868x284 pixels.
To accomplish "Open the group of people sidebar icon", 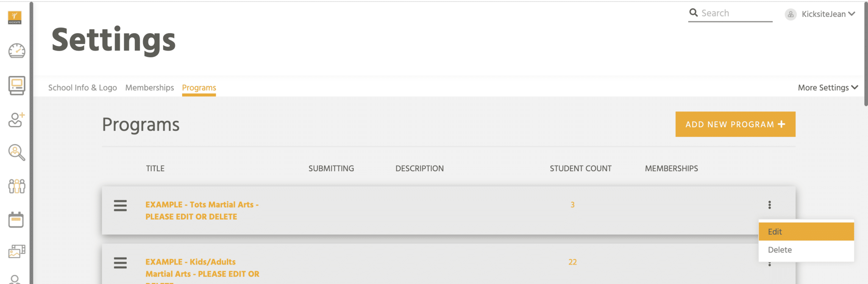I will pos(17,186).
